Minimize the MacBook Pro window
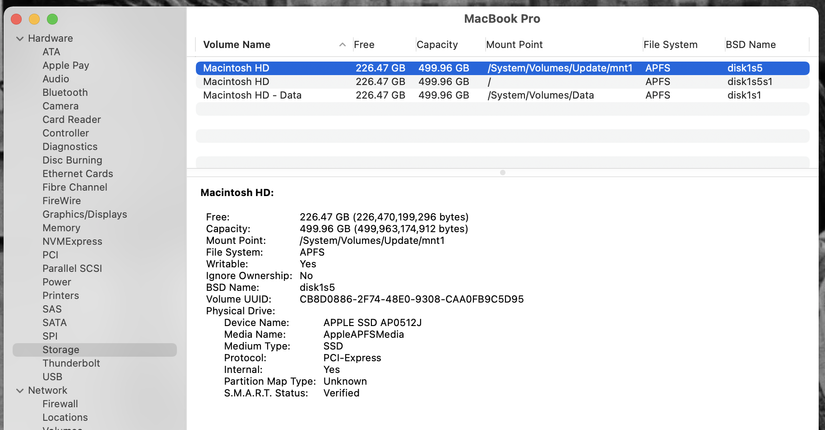 point(34,19)
